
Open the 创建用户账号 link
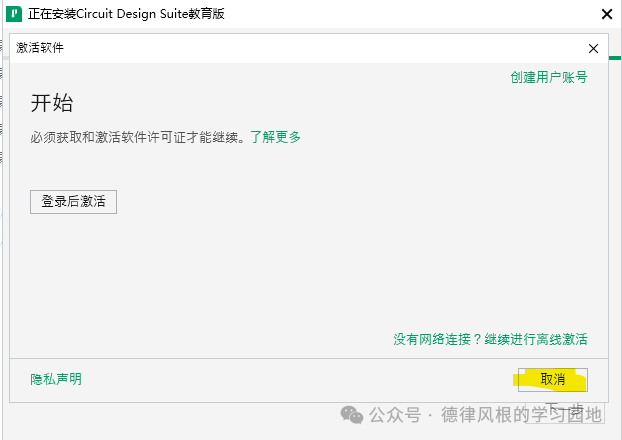[x=549, y=77]
